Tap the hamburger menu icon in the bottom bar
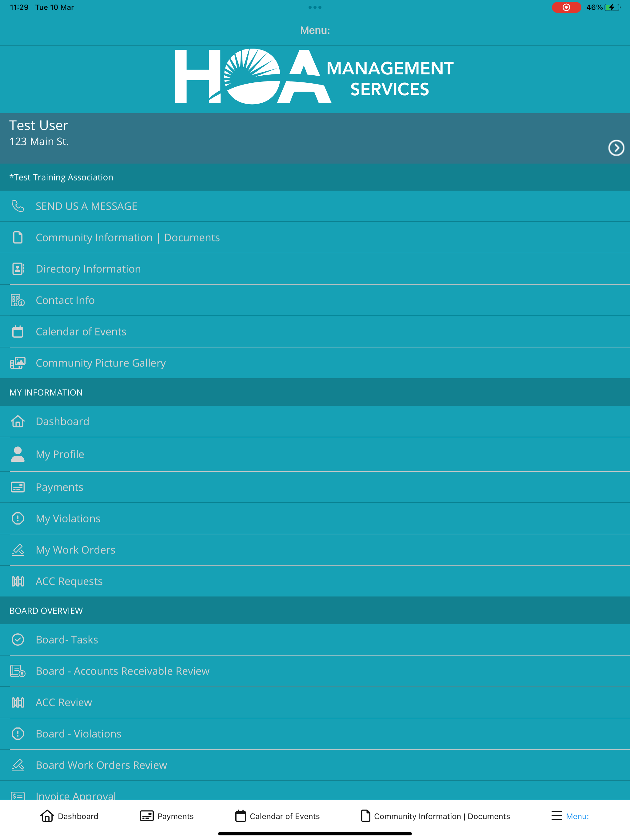 pyautogui.click(x=557, y=816)
